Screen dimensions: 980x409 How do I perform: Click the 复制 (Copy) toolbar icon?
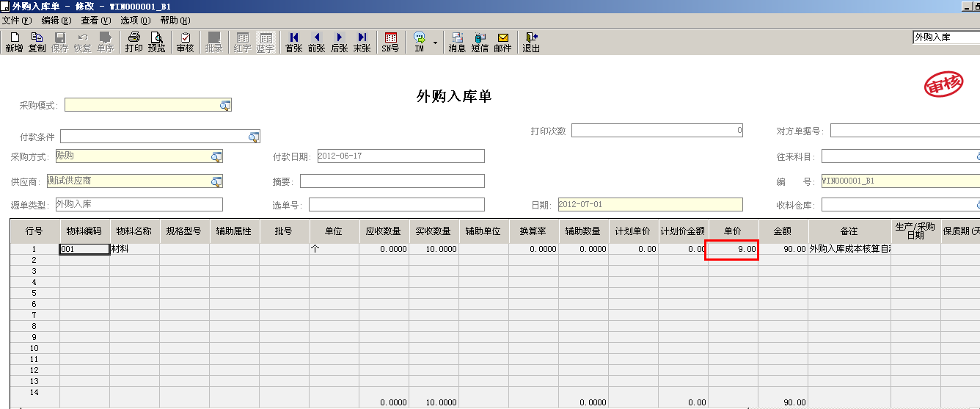pyautogui.click(x=37, y=42)
